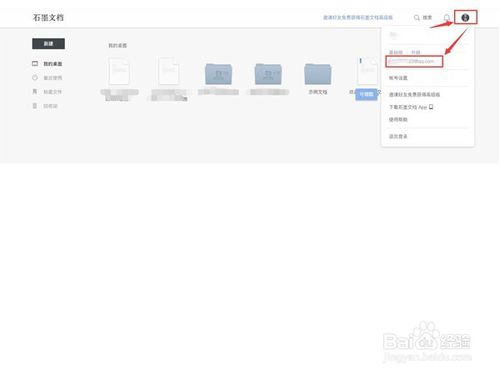Open the user avatar menu

[465, 17]
